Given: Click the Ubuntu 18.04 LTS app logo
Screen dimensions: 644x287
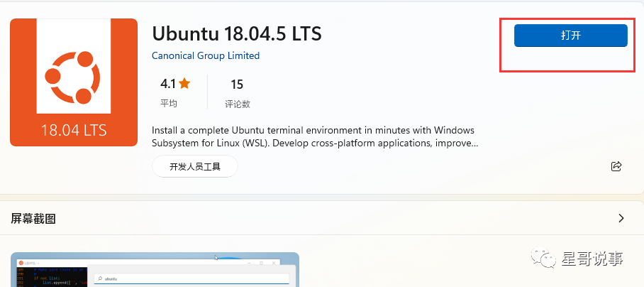Looking at the screenshot, I should [74, 82].
